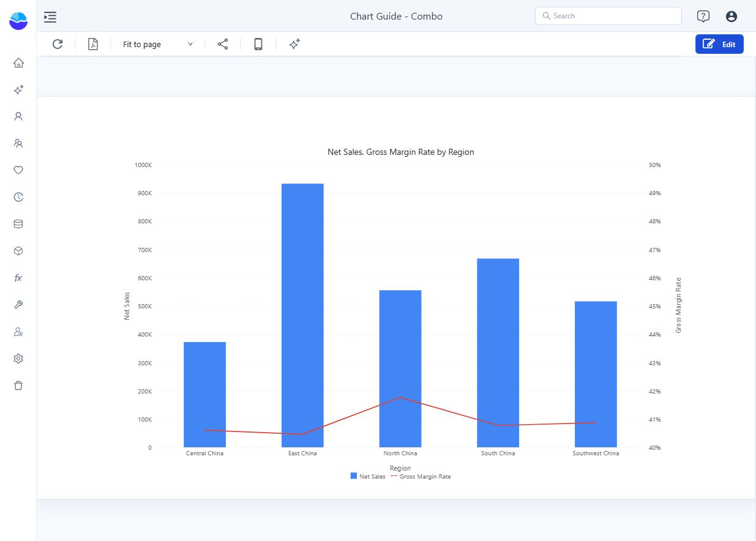Viewport: 756px width, 541px height.
Task: Open the gear settings icon in sidebar
Action: 18,359
